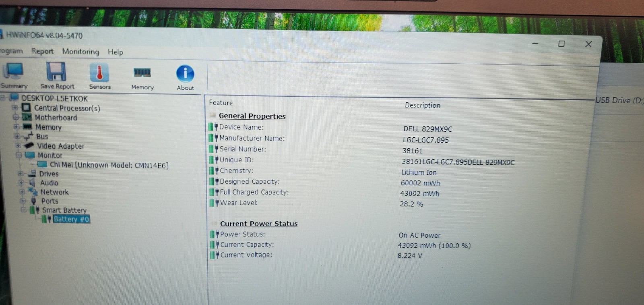
Task: Select the Memory tree item
Action: [48, 127]
